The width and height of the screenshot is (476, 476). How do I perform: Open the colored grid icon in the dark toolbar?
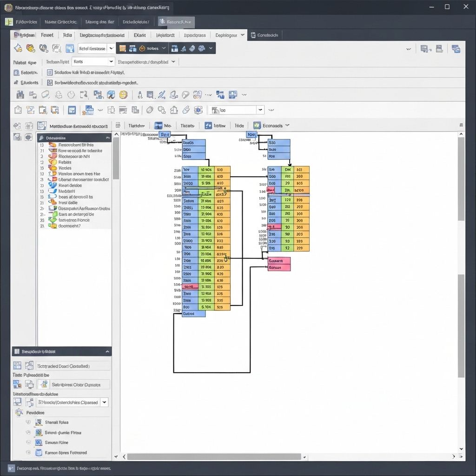[x=122, y=48]
